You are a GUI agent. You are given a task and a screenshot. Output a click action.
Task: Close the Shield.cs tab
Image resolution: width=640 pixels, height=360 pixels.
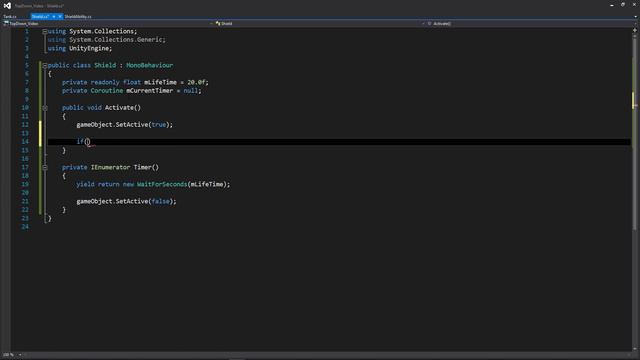[x=60, y=17]
